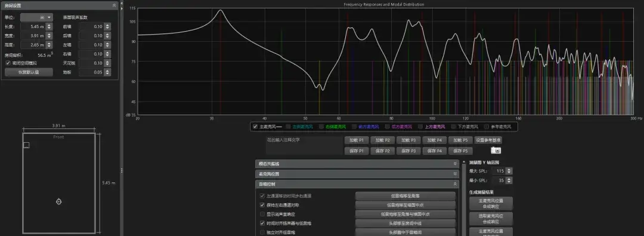Click the camera snapshot icon
The width and height of the screenshot is (644, 236).
point(496,151)
